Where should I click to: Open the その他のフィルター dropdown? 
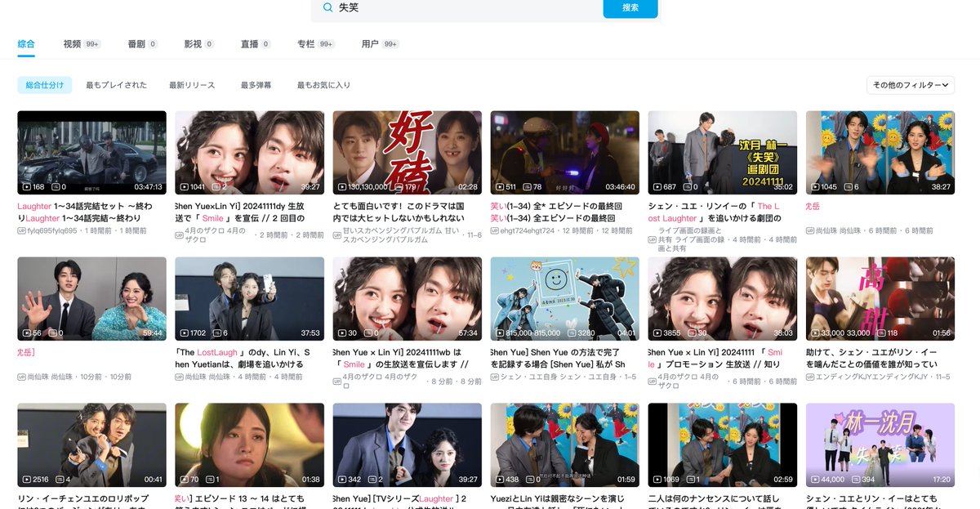point(911,83)
